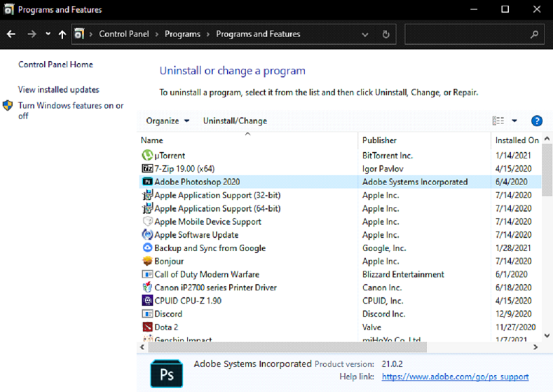The height and width of the screenshot is (392, 553).
Task: Open the adobe.com ps_support help link
Action: click(x=456, y=377)
